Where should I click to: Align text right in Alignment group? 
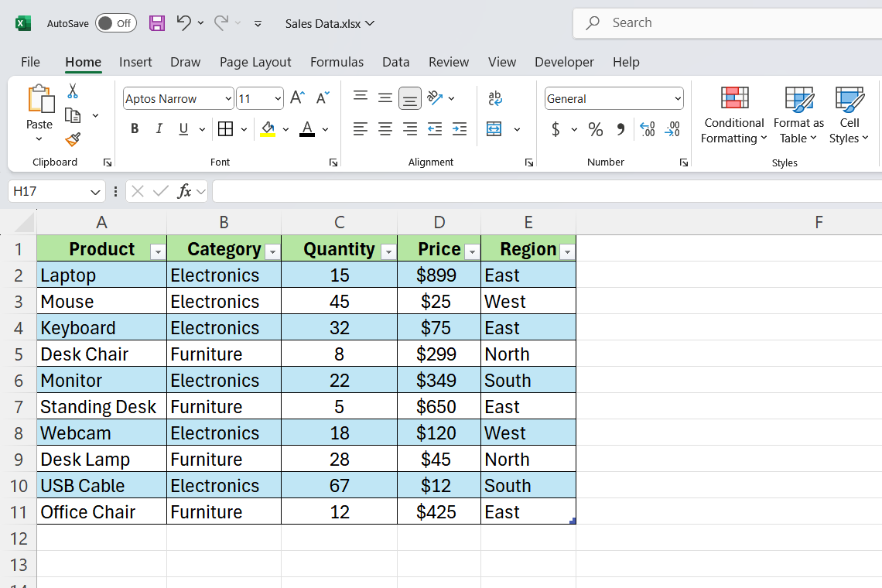[x=410, y=129]
